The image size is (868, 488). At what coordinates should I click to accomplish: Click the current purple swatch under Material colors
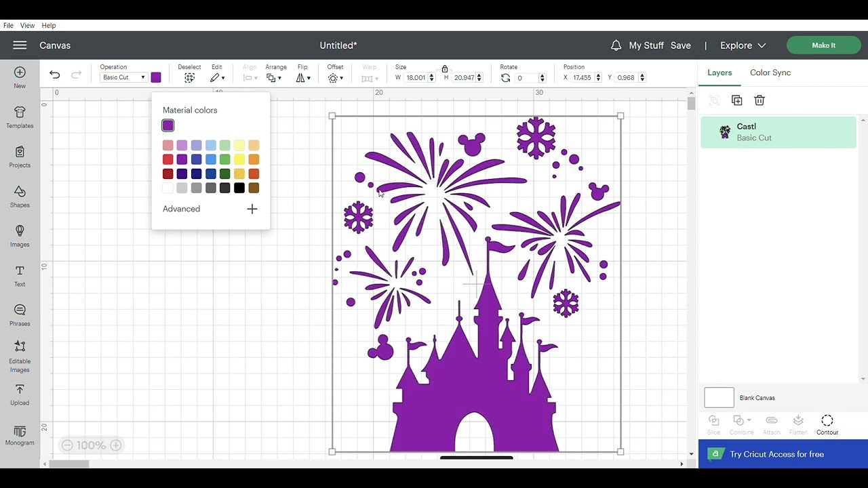[x=167, y=125]
